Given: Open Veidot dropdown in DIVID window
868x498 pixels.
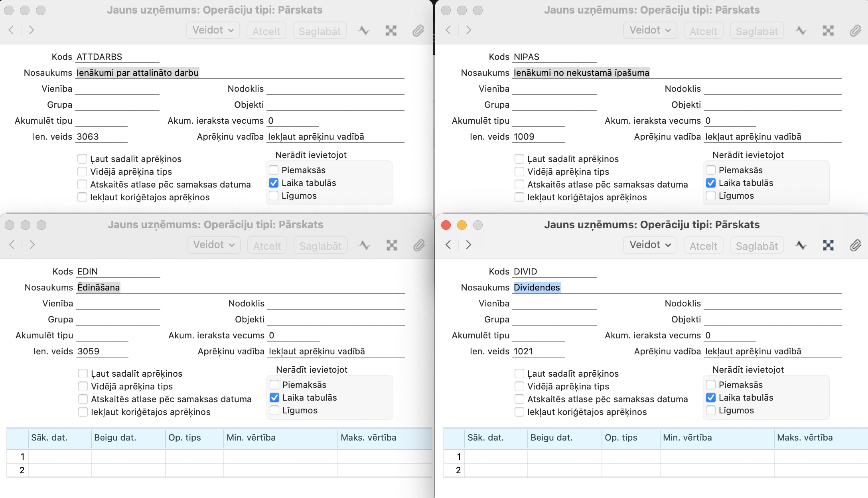Looking at the screenshot, I should click(x=650, y=245).
